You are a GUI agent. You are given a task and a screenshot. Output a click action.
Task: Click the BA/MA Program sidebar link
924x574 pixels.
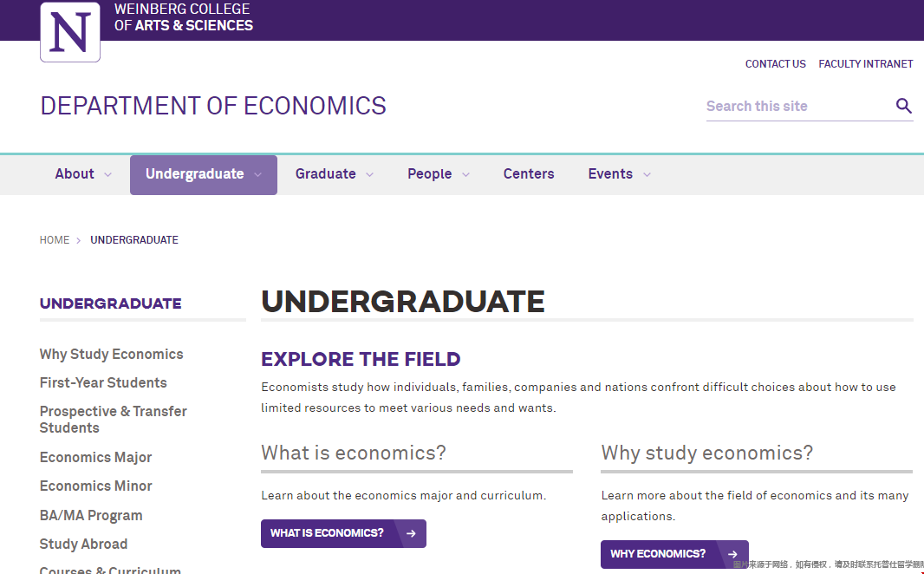point(91,515)
